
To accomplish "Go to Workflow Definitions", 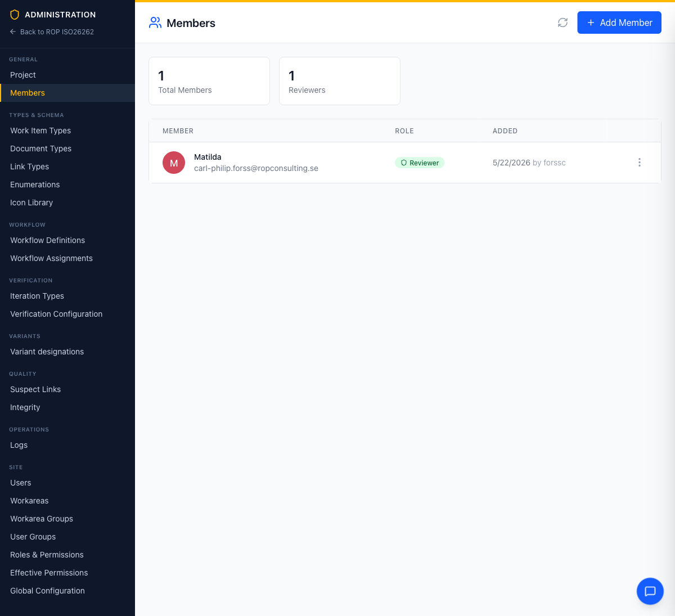I will point(67,240).
